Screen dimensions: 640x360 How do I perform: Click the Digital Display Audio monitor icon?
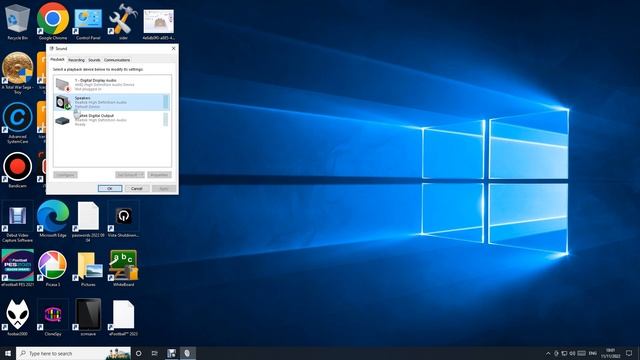[63, 84]
